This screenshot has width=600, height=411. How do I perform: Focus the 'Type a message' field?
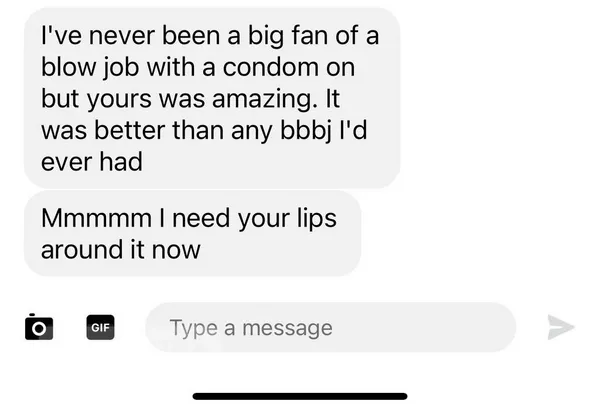331,327
